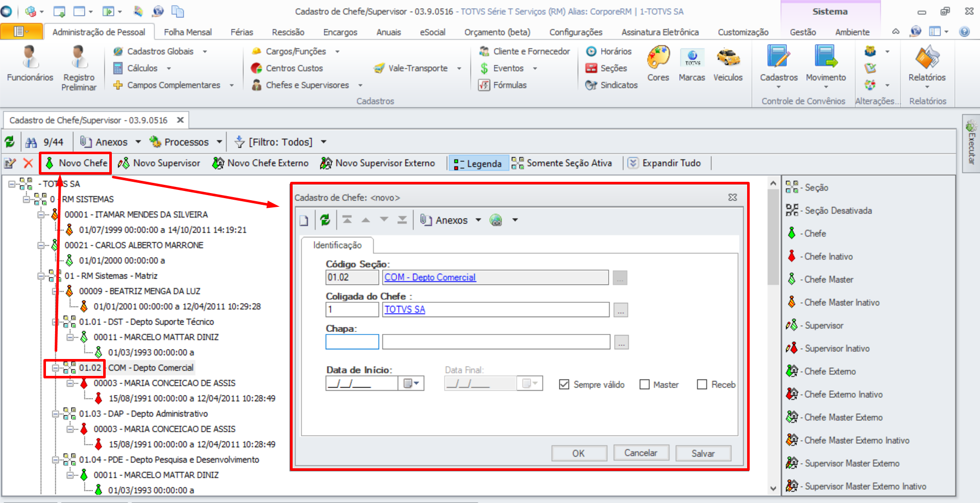Open the Rescisão ribbon tab
This screenshot has height=503, width=980.
tap(288, 32)
